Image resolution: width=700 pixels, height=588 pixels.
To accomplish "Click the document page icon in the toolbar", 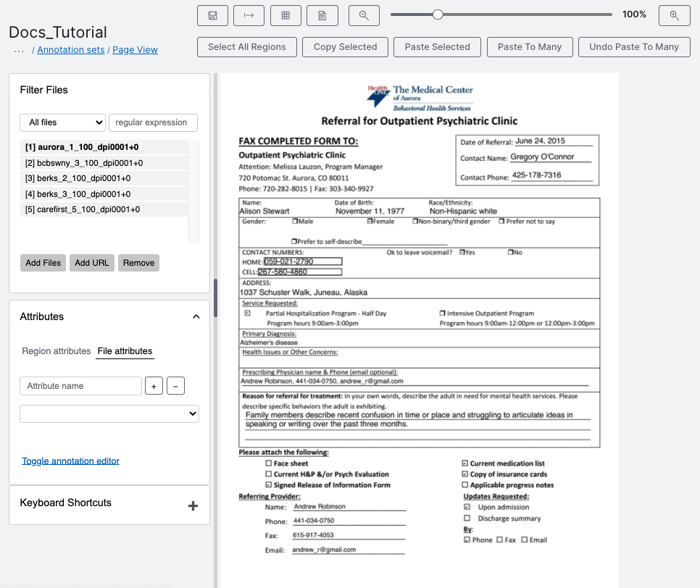I will click(x=322, y=15).
